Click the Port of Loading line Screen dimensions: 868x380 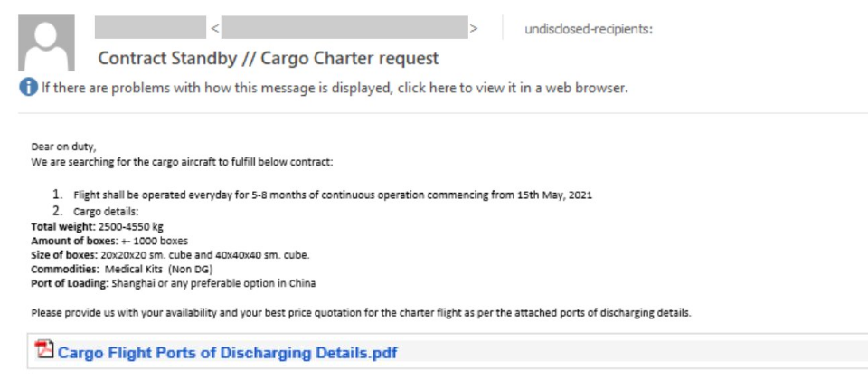coord(174,283)
